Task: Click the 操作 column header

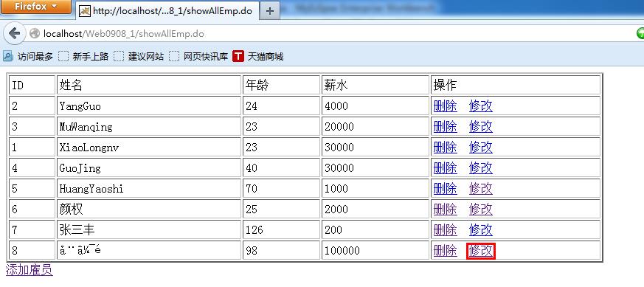Action: coord(516,86)
